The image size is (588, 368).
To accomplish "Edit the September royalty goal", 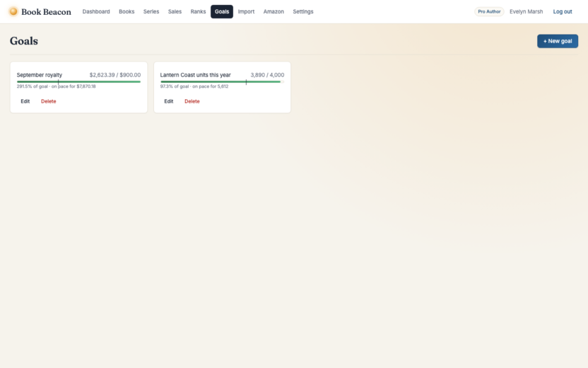I will click(25, 101).
